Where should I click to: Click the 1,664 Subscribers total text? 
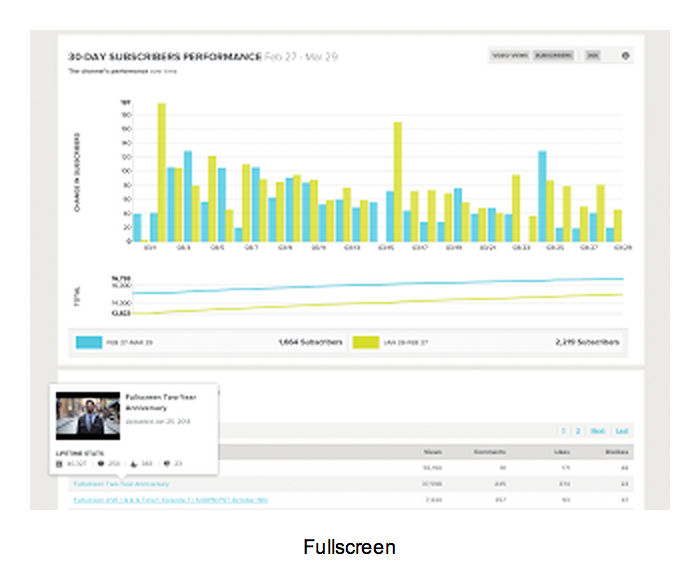click(x=310, y=342)
